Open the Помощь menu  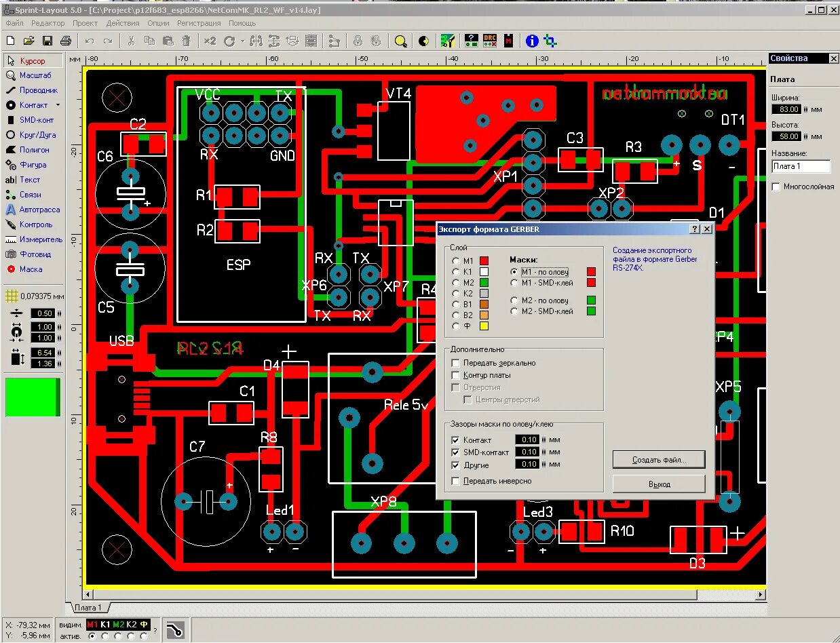pyautogui.click(x=242, y=23)
